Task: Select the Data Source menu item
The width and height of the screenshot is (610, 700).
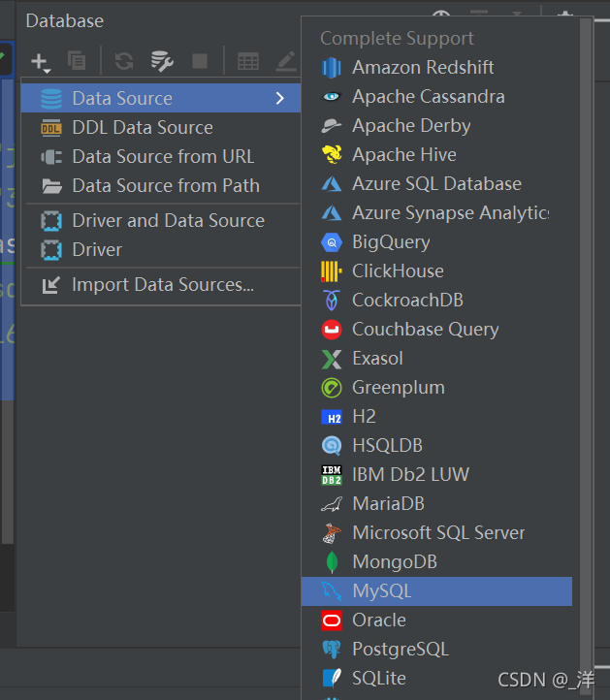Action: (x=161, y=98)
